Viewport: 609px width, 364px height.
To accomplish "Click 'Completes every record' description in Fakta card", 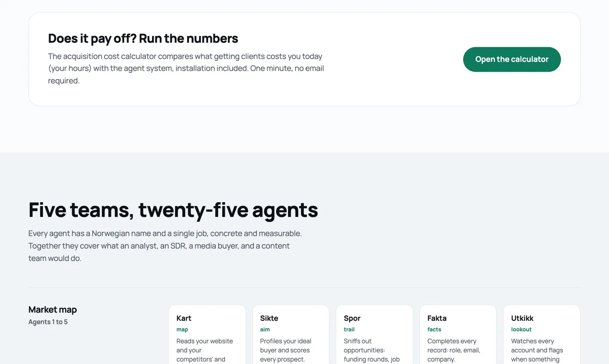I will point(454,350).
